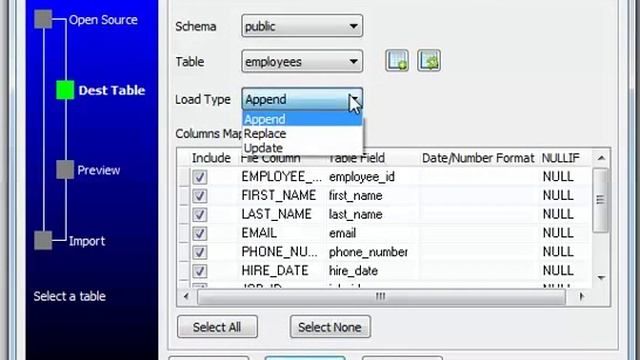The width and height of the screenshot is (640, 360).
Task: Go to Preview wizard step label
Action: 99,170
